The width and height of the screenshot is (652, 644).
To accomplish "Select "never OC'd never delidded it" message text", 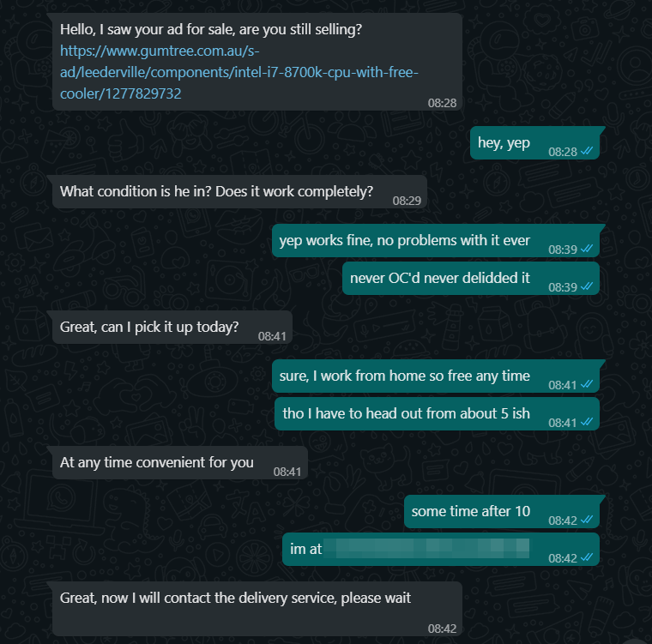I will pyautogui.click(x=440, y=279).
